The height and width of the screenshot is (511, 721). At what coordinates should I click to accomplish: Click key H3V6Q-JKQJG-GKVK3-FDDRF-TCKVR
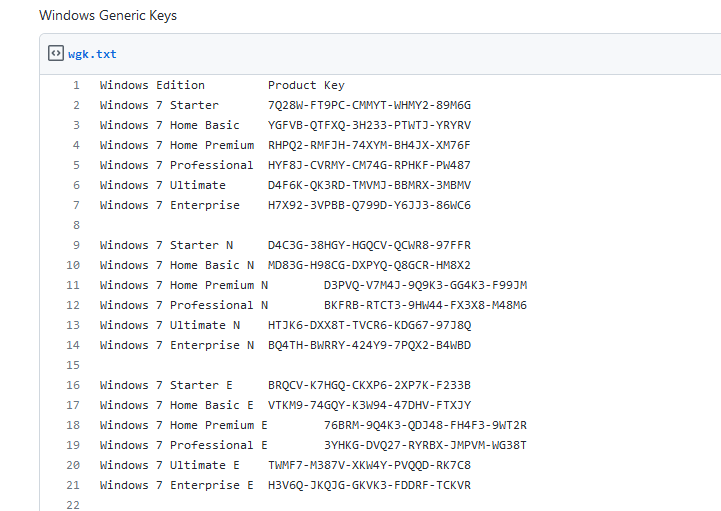pyautogui.click(x=369, y=485)
